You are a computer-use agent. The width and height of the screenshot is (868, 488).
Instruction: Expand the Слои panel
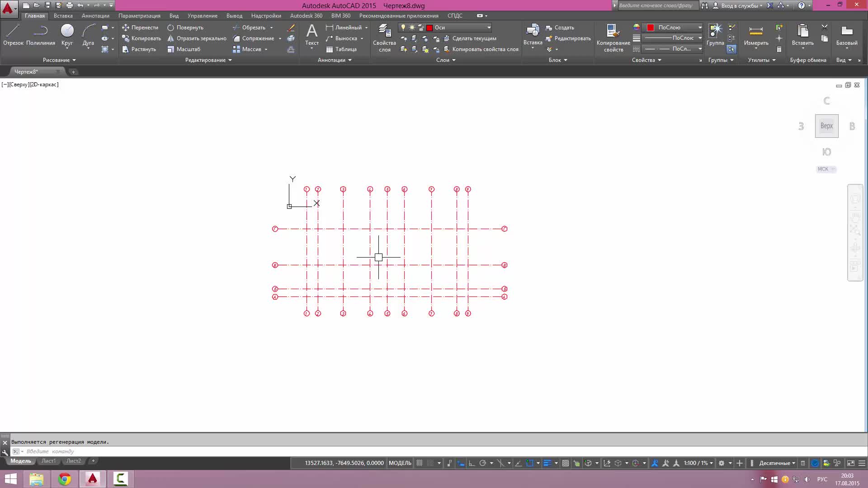click(x=446, y=60)
